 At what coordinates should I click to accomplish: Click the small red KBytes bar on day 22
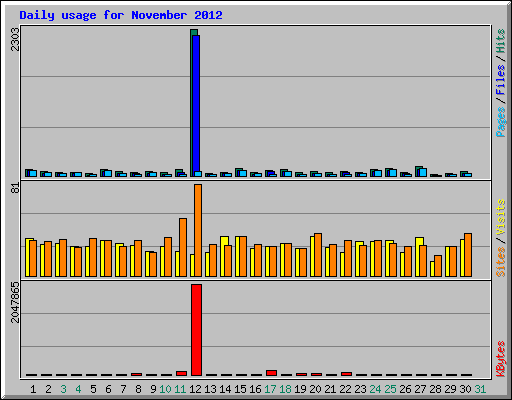347,374
